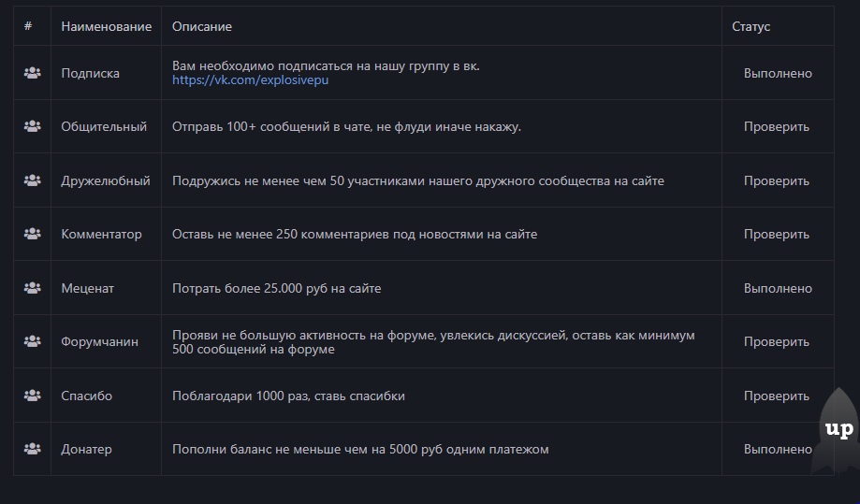
Task: Click the rocket 'up' scroll-to-top button
Action: click(838, 430)
